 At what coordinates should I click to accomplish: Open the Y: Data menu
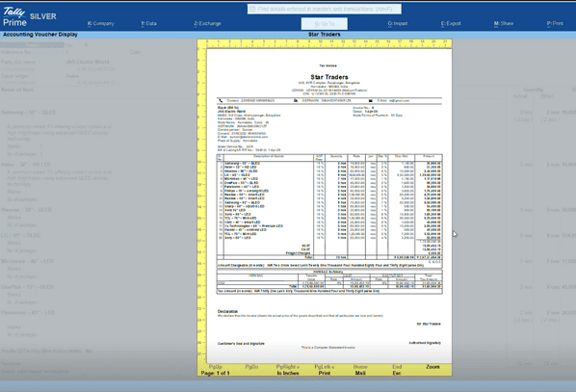(148, 23)
